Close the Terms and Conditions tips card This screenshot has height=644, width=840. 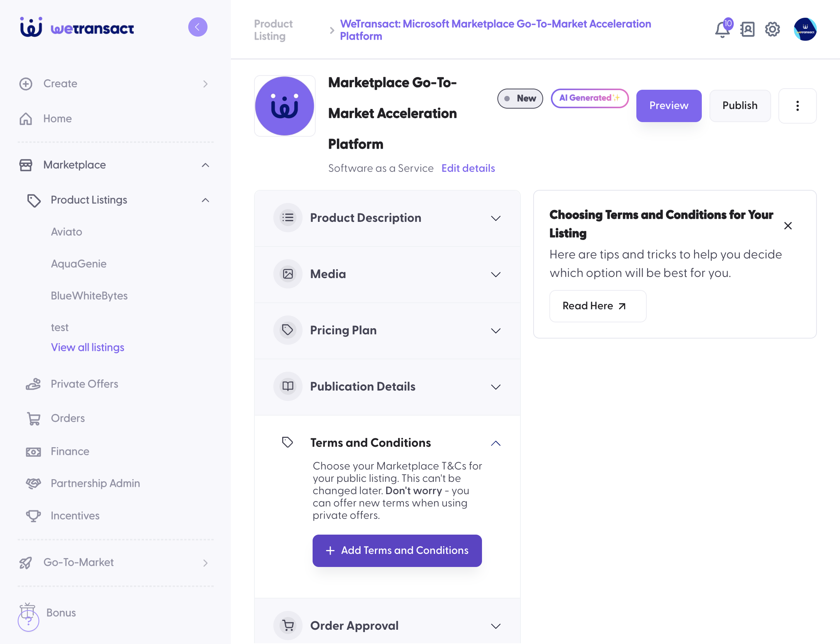(788, 226)
